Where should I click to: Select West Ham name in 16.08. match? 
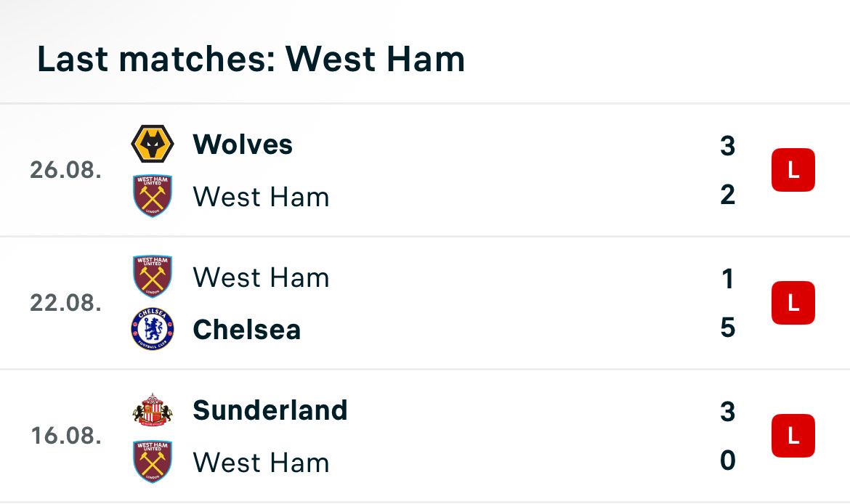coord(262,463)
